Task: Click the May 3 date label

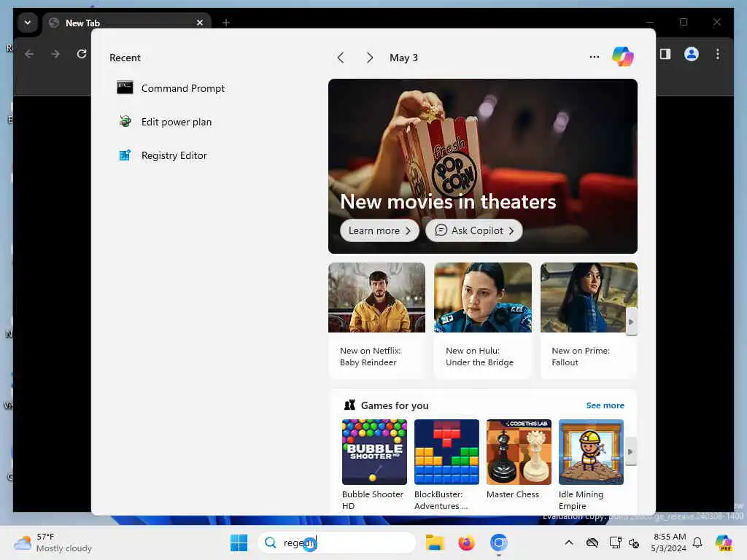Action: 403,58
